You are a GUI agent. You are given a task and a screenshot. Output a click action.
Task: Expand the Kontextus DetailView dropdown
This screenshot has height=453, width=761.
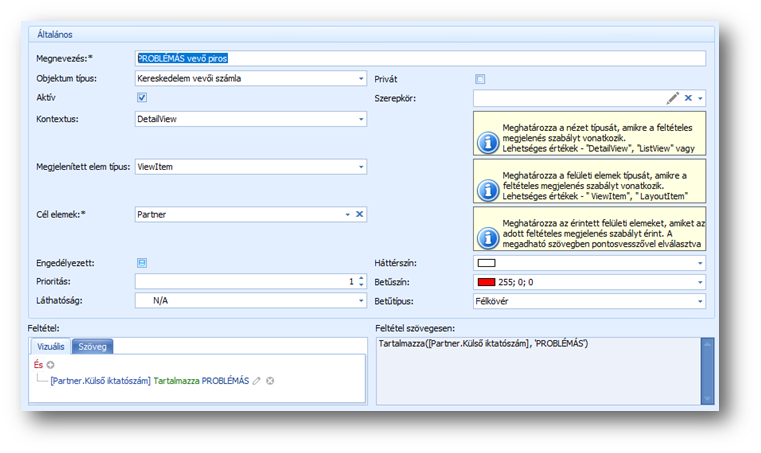click(359, 119)
